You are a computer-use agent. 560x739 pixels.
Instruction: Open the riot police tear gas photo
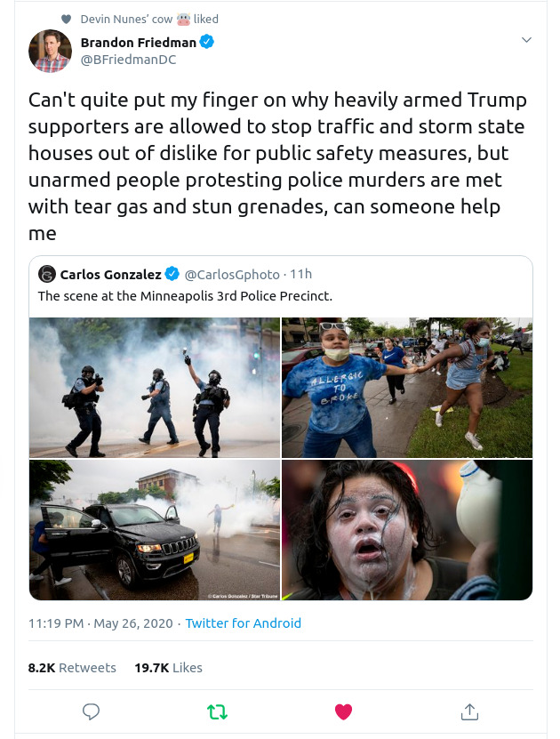click(154, 388)
